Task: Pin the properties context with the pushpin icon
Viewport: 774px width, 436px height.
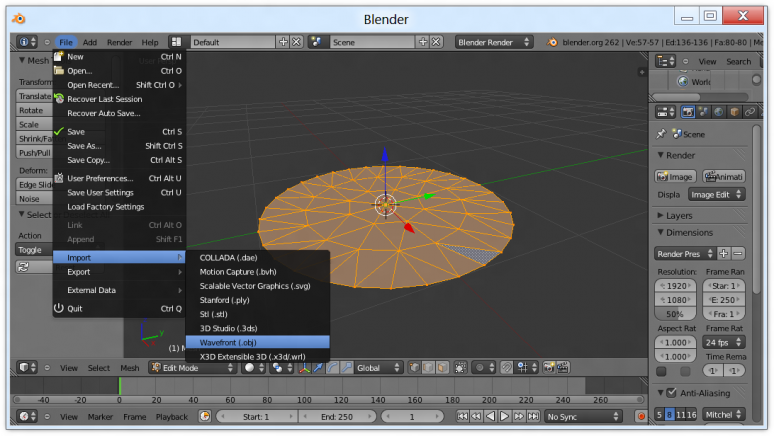Action: tap(661, 134)
